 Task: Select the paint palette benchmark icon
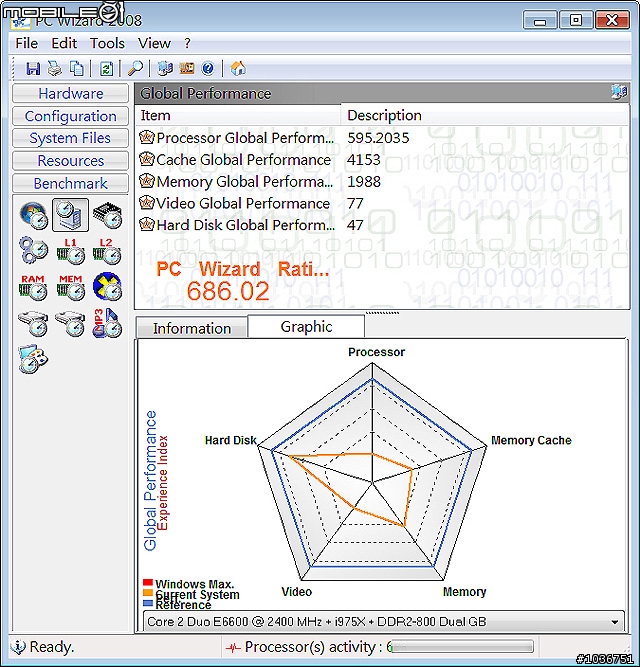point(34,359)
